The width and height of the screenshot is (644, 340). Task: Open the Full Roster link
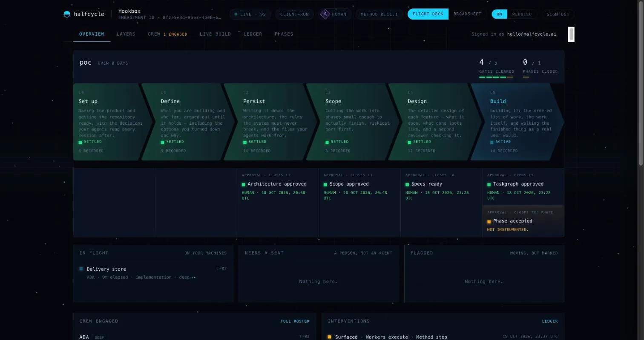tap(295, 321)
